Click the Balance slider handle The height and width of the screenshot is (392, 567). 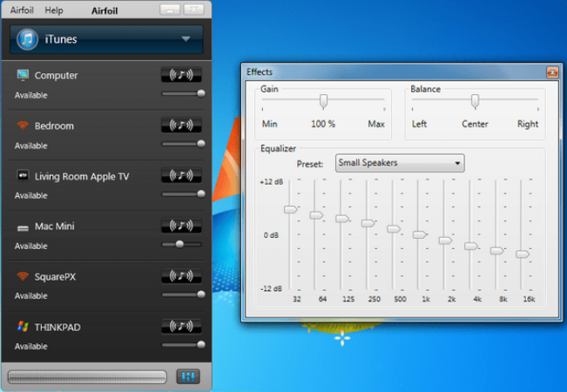point(475,100)
